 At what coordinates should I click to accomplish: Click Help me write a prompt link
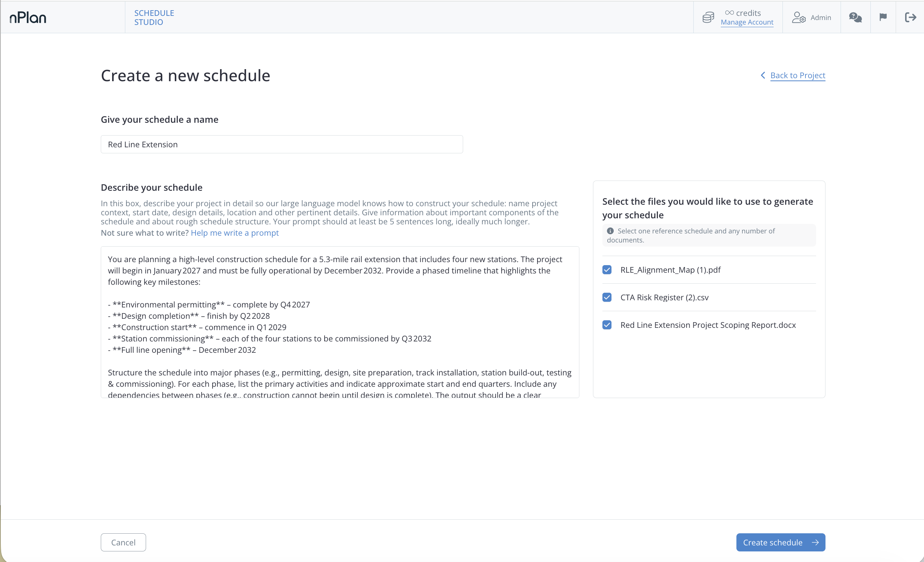coord(235,233)
